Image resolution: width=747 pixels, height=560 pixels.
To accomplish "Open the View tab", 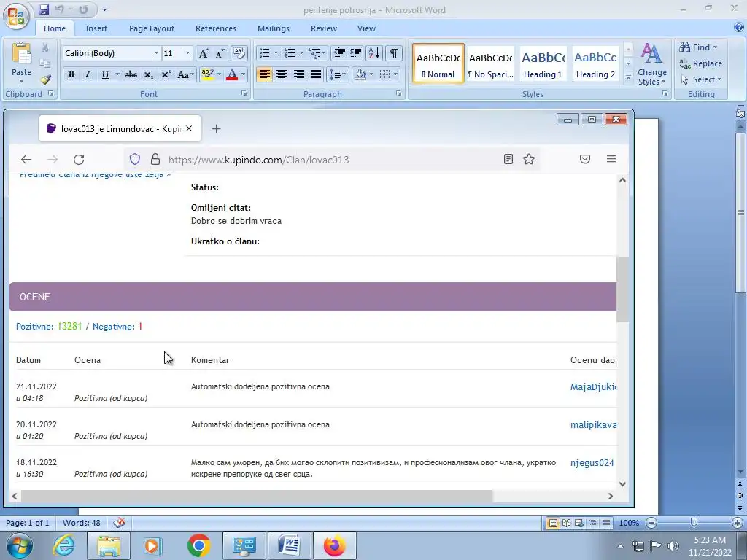I will pyautogui.click(x=366, y=28).
